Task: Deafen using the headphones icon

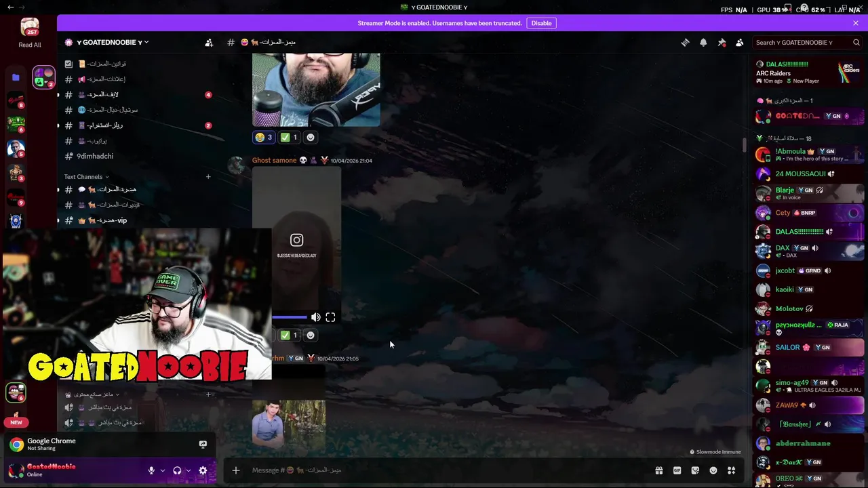Action: pyautogui.click(x=177, y=470)
